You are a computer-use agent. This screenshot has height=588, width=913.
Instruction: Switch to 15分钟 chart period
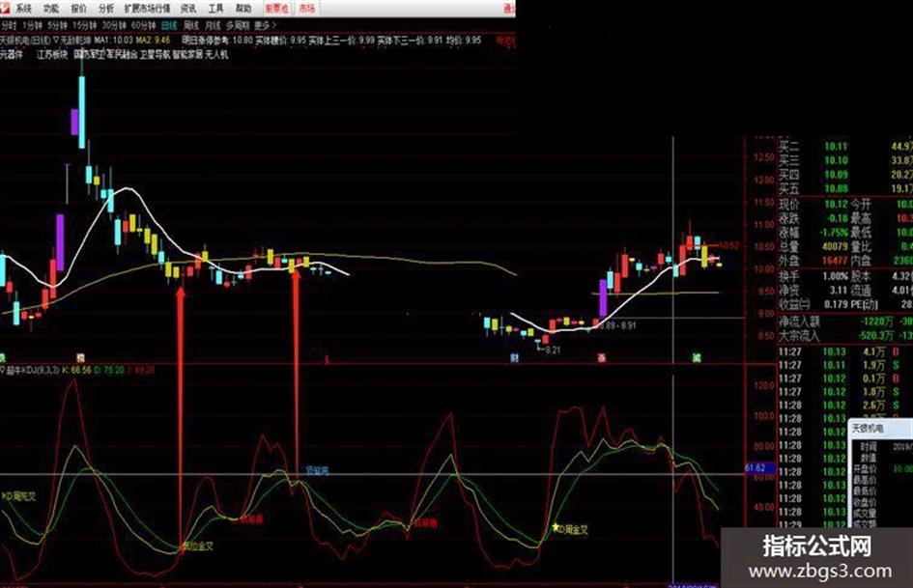tap(85, 25)
